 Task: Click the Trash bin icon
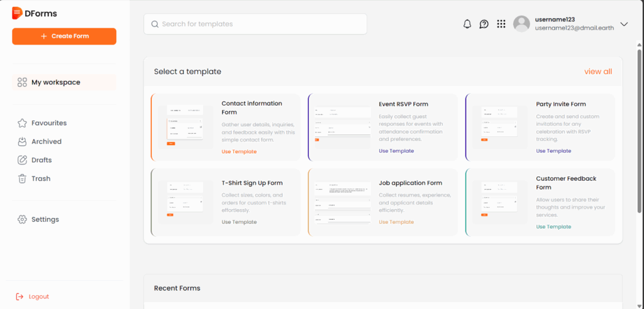pyautogui.click(x=22, y=178)
